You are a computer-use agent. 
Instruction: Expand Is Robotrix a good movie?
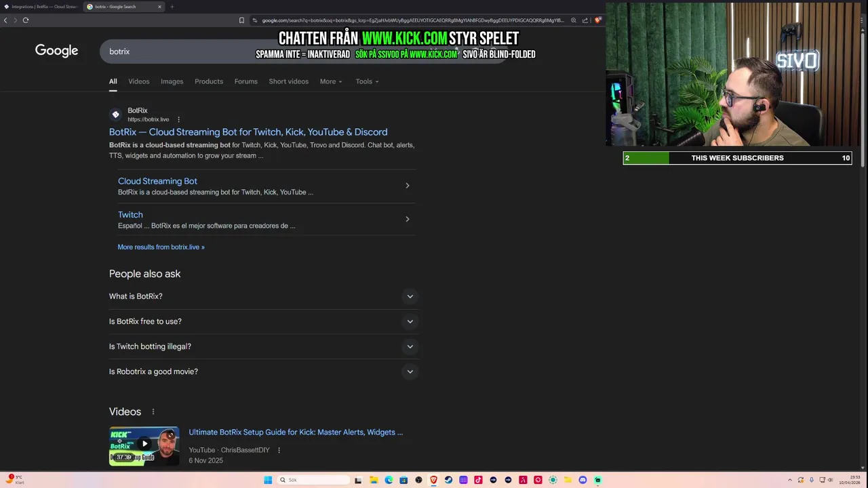click(262, 371)
